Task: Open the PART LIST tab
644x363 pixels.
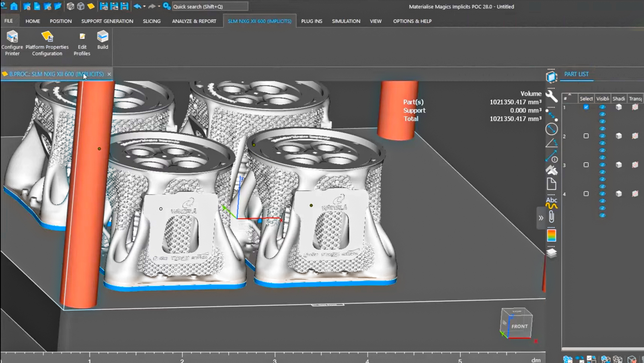Action: 576,74
